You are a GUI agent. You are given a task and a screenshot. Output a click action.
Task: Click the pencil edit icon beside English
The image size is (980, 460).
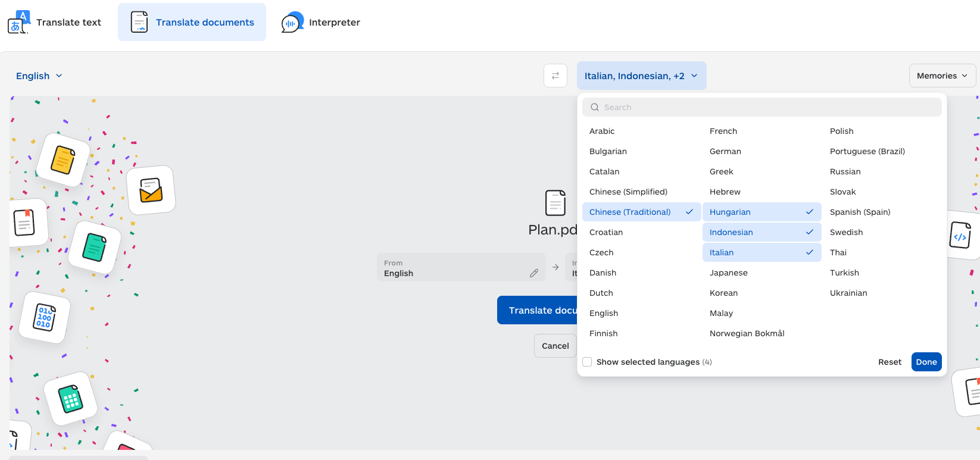533,273
